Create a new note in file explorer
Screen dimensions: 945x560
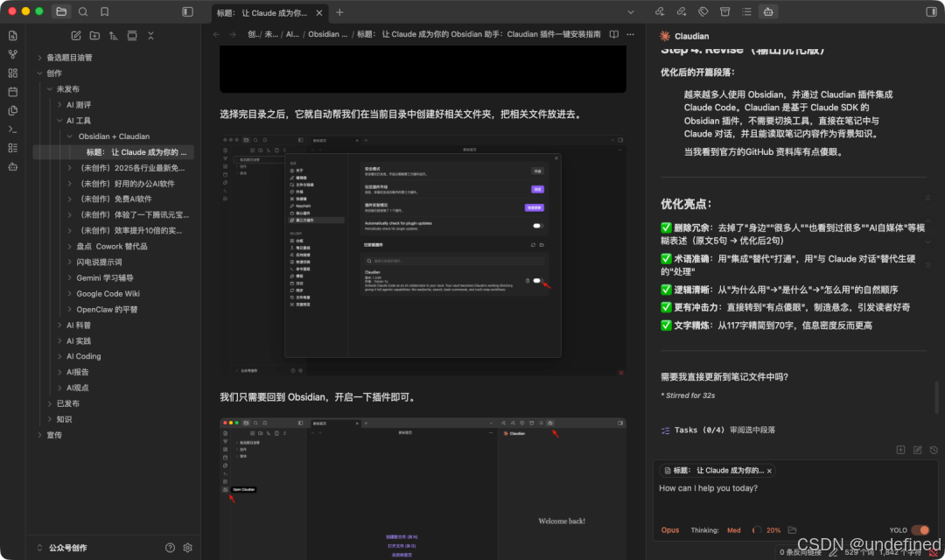click(76, 36)
